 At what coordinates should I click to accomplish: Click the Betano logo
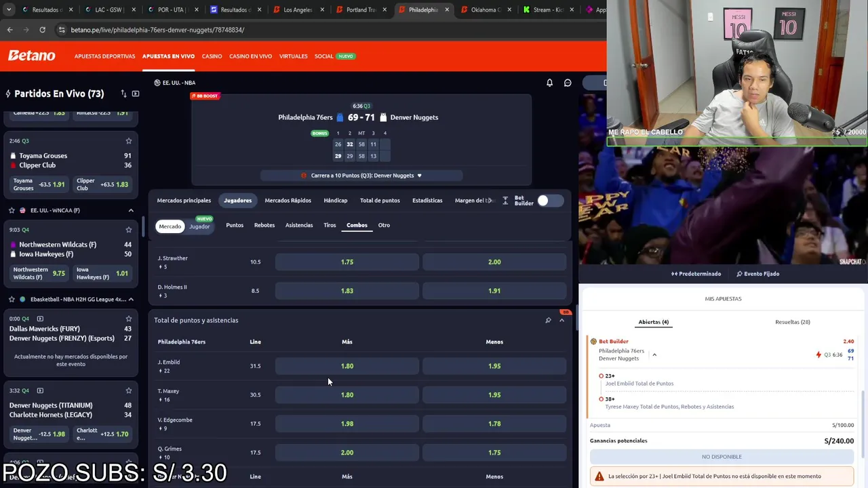[31, 56]
